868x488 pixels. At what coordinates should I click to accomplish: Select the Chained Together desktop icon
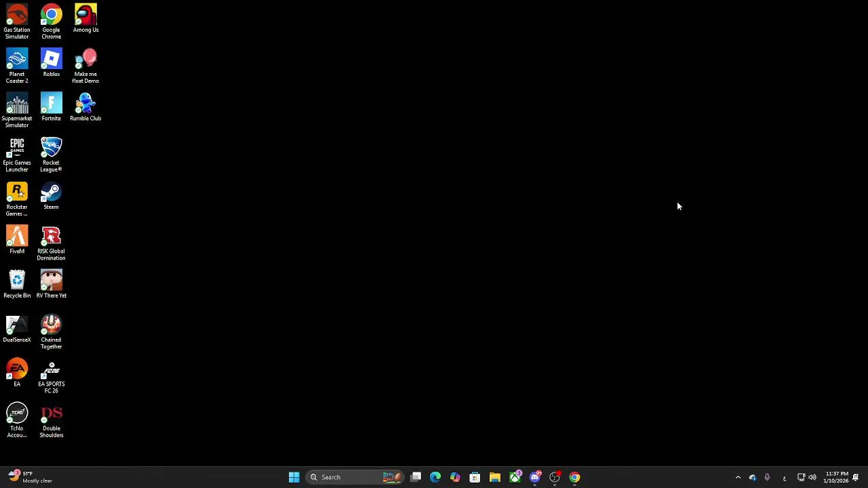(51, 331)
